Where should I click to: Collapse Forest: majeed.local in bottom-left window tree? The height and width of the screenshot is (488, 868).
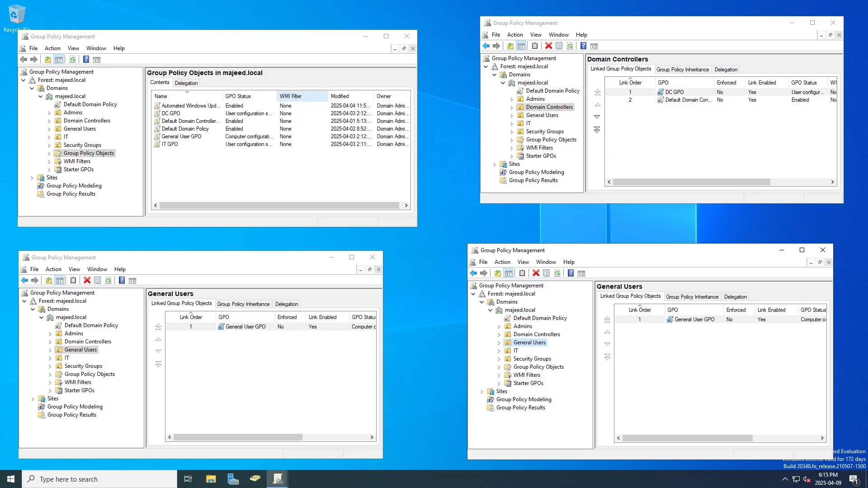pyautogui.click(x=24, y=301)
